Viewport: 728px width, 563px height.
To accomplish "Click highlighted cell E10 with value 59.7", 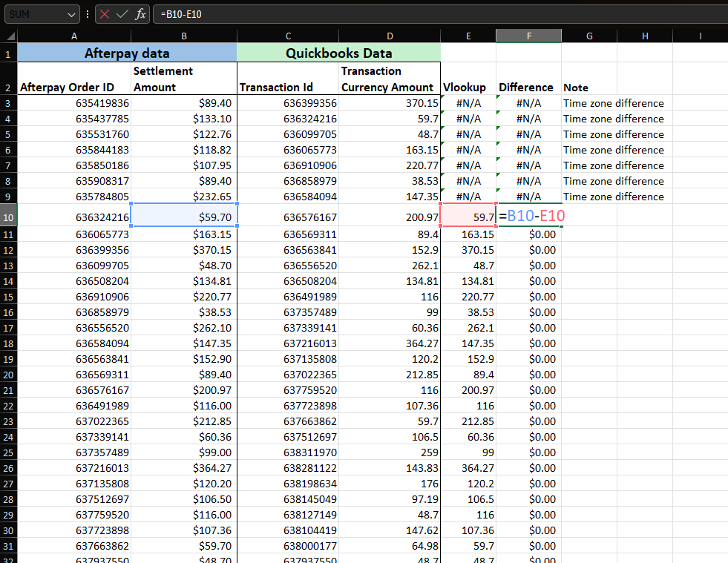I will (x=468, y=217).
